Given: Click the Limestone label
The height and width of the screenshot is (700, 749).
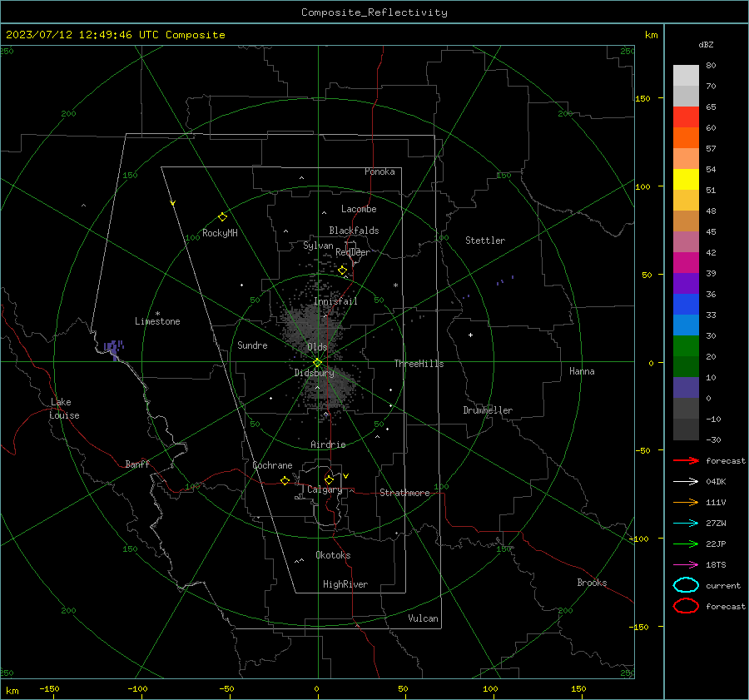Looking at the screenshot, I should pyautogui.click(x=157, y=321).
